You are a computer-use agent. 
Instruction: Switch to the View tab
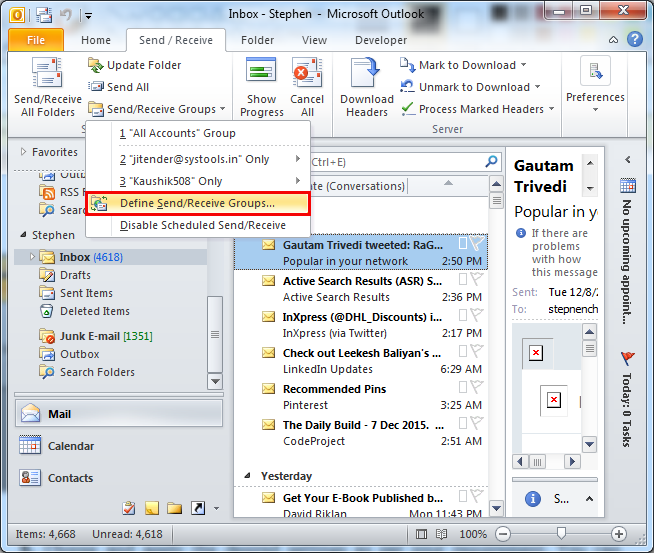314,40
